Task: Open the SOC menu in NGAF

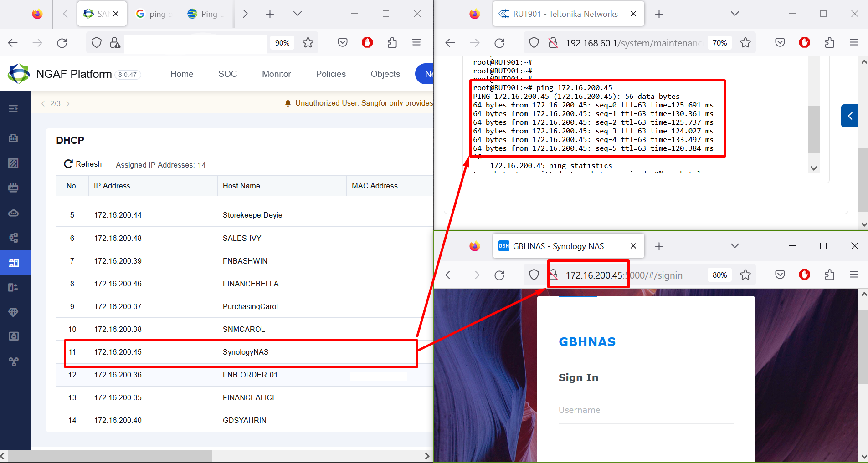Action: tap(227, 74)
